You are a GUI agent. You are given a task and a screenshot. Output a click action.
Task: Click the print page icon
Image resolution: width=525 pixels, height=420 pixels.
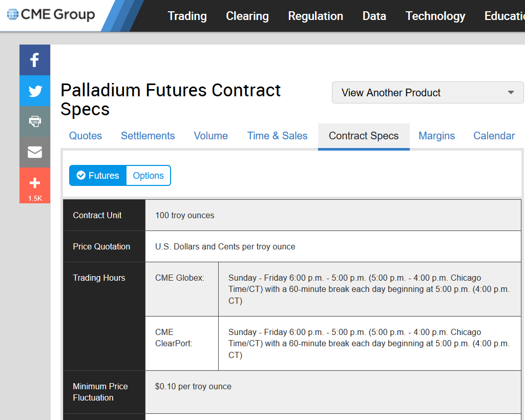point(35,121)
